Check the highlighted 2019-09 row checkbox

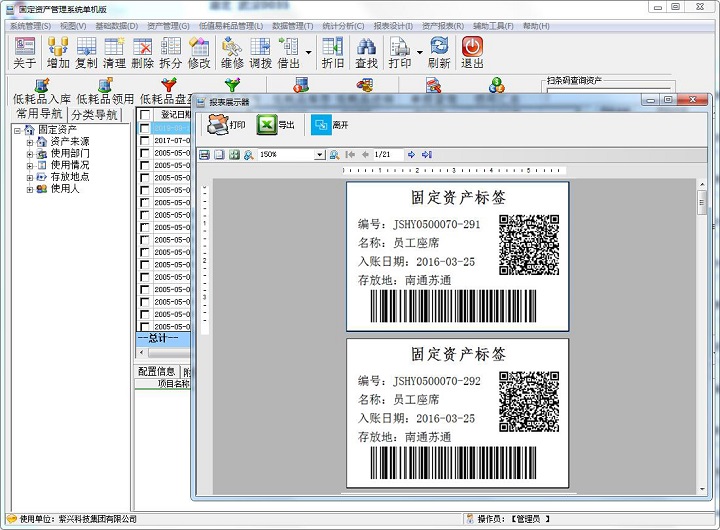click(x=145, y=128)
